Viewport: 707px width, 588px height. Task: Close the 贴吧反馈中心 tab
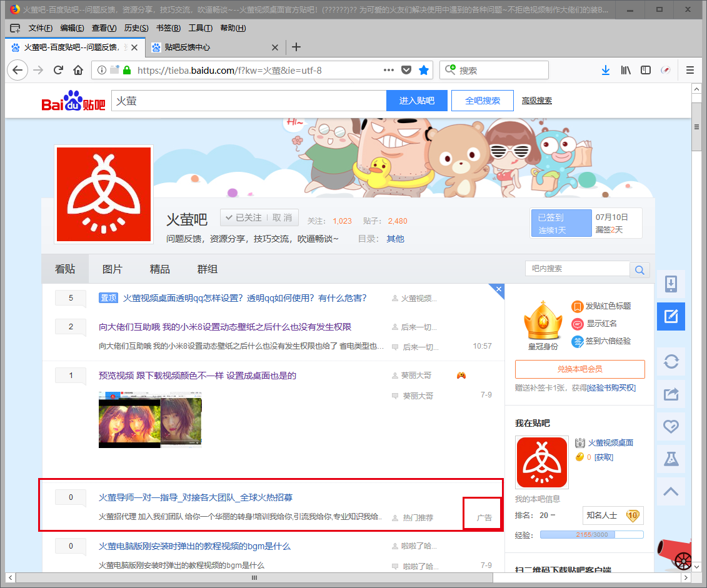coord(275,47)
